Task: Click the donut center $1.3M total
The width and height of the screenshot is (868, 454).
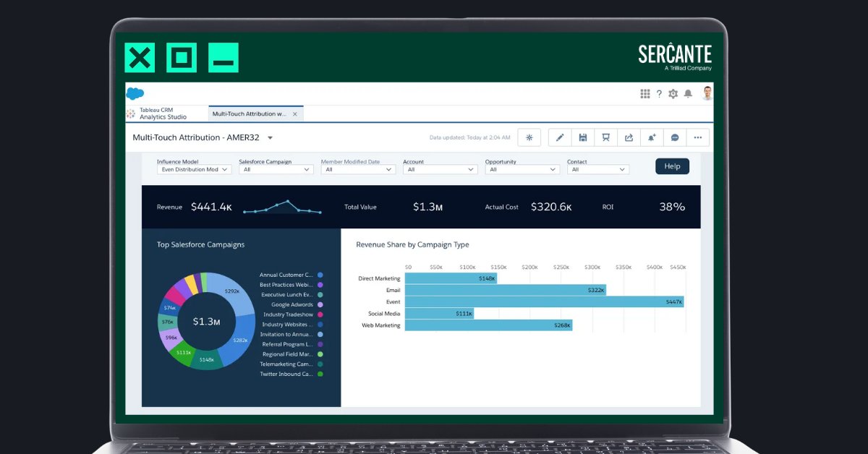Action: tap(206, 321)
